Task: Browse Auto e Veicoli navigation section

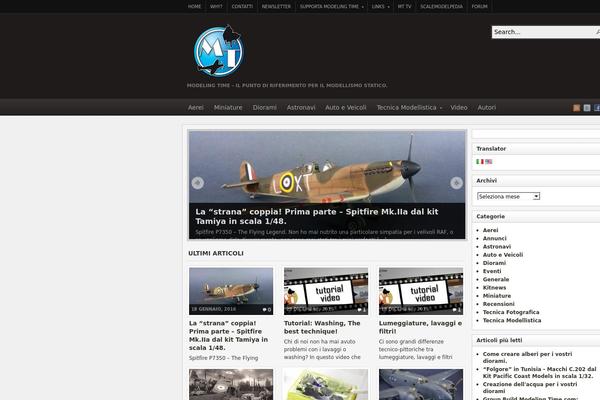Action: pos(346,108)
